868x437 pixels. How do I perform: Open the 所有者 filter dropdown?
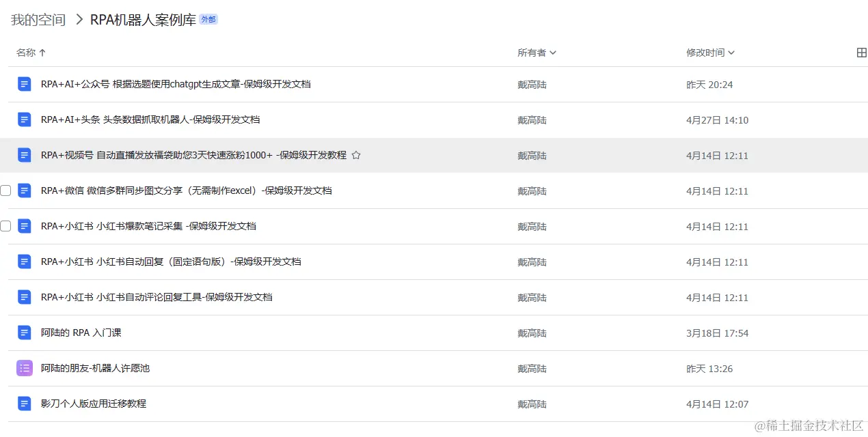pyautogui.click(x=537, y=53)
